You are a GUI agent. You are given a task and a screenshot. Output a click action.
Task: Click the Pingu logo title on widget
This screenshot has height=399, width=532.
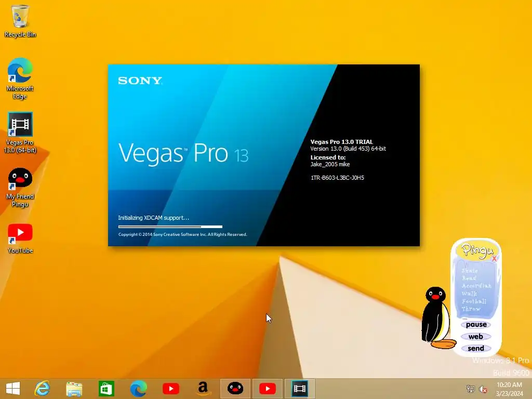[477, 250]
